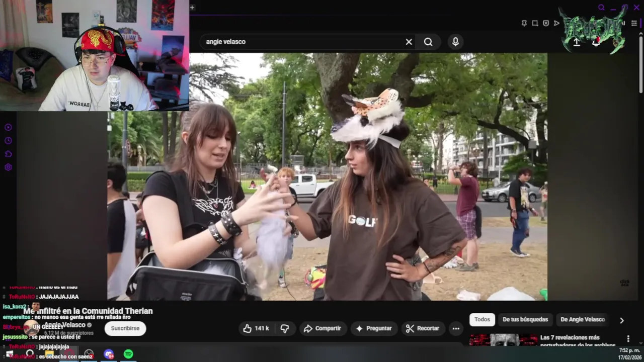Open History clock icon in sidebar
The image size is (644, 362).
(x=8, y=141)
